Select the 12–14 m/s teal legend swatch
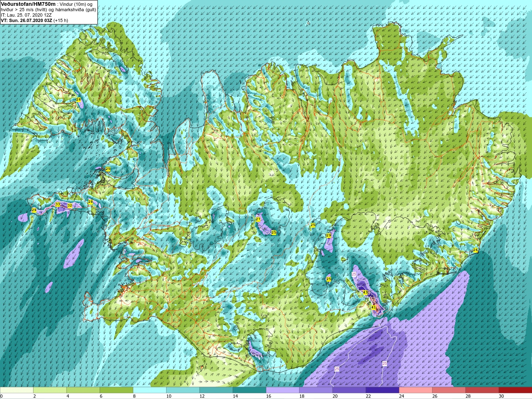Image resolution: width=532 pixels, height=399 pixels. coord(216,390)
